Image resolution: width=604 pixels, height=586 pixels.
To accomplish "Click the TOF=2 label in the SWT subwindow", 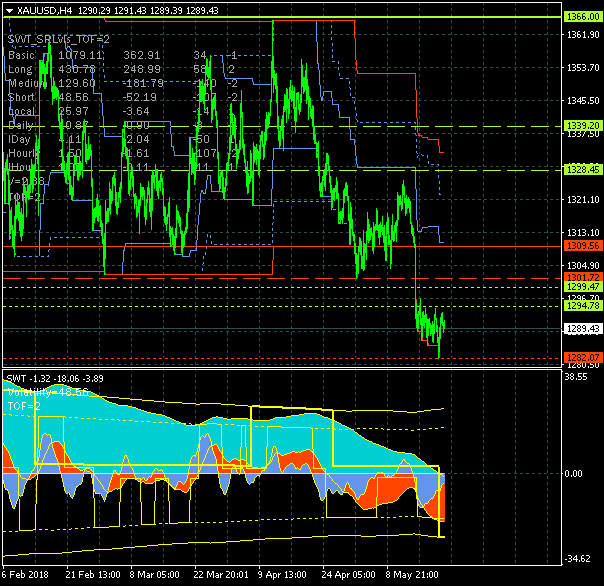I will [24, 406].
